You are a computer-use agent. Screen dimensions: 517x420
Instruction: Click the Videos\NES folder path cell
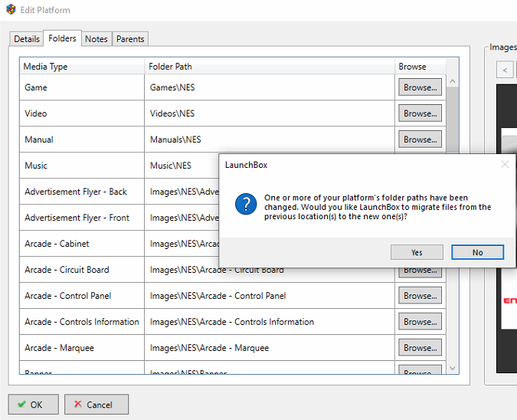(270, 113)
